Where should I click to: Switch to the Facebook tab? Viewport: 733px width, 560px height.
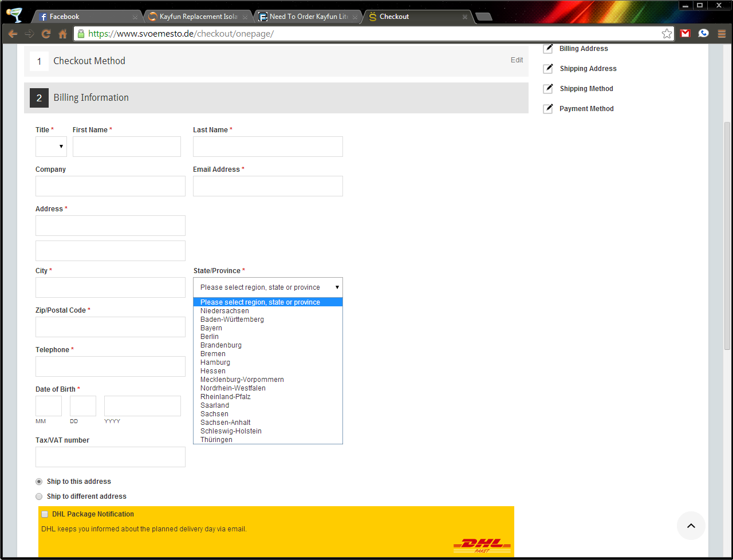(86, 17)
